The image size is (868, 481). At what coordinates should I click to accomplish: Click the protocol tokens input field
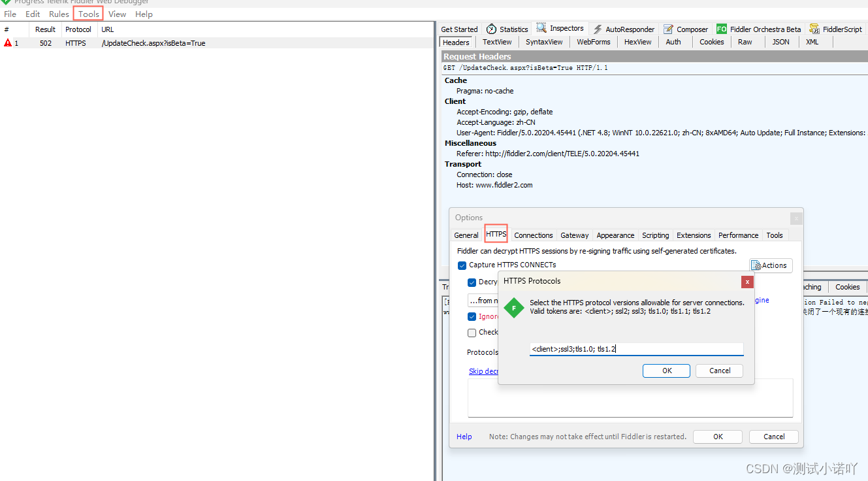click(x=636, y=349)
